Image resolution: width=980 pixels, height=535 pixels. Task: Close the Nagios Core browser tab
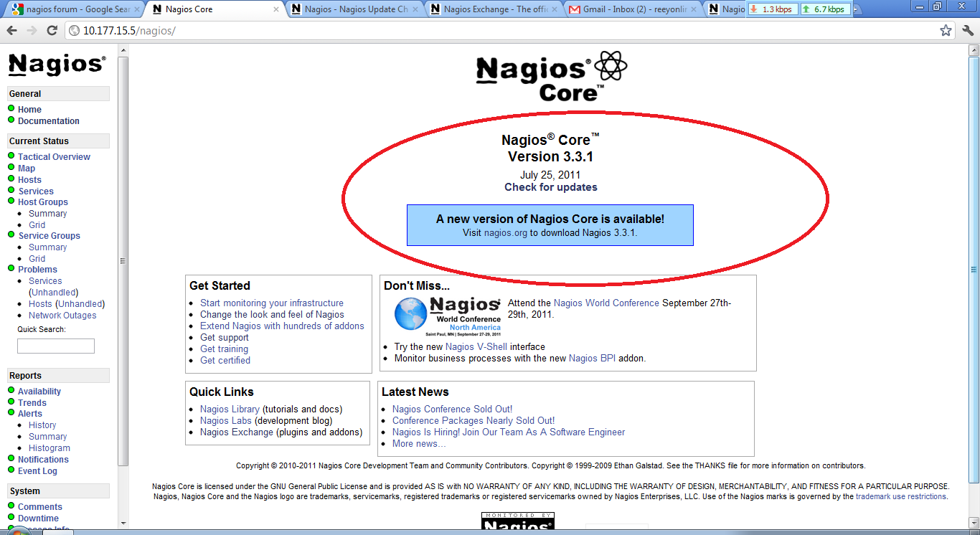pos(277,9)
